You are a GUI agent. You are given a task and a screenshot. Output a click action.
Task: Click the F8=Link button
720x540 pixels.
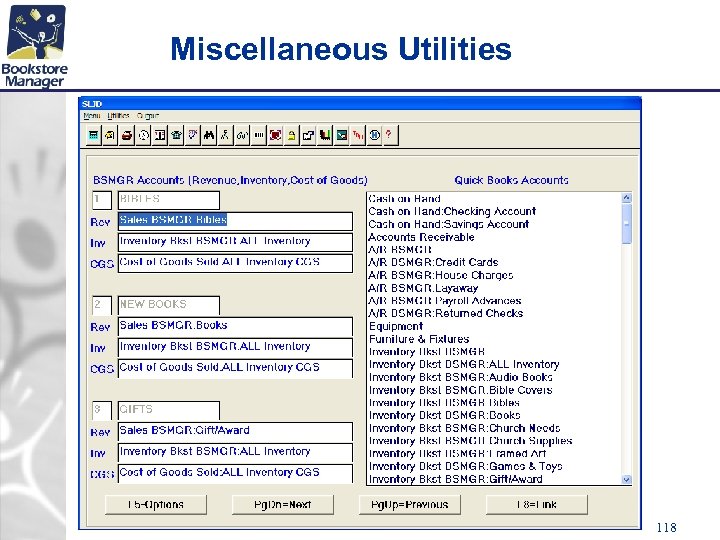536,505
